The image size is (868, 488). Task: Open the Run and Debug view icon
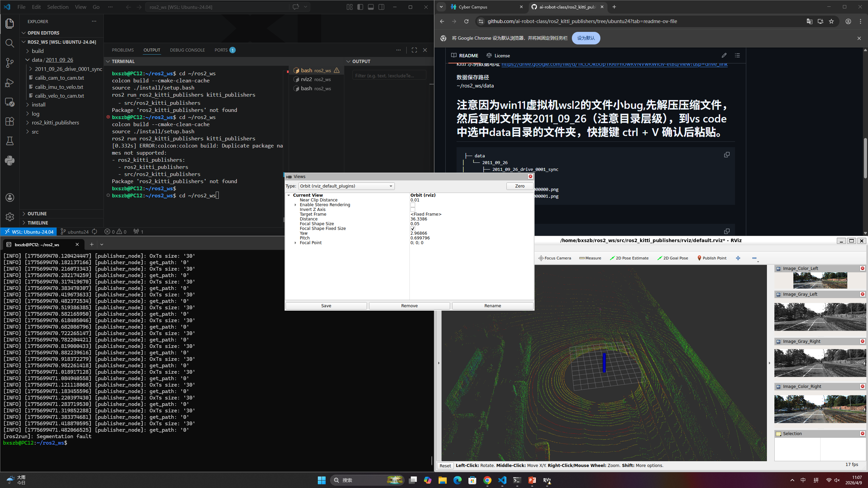pyautogui.click(x=9, y=82)
